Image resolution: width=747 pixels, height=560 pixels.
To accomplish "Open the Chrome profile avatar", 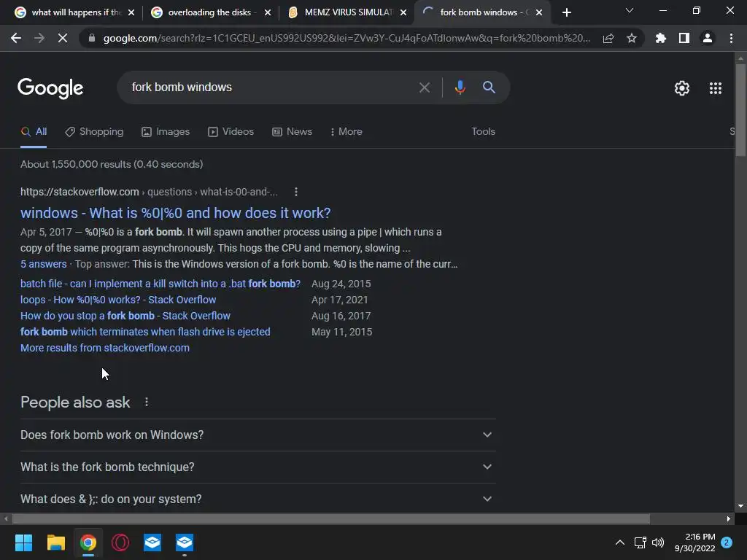I will [x=707, y=38].
